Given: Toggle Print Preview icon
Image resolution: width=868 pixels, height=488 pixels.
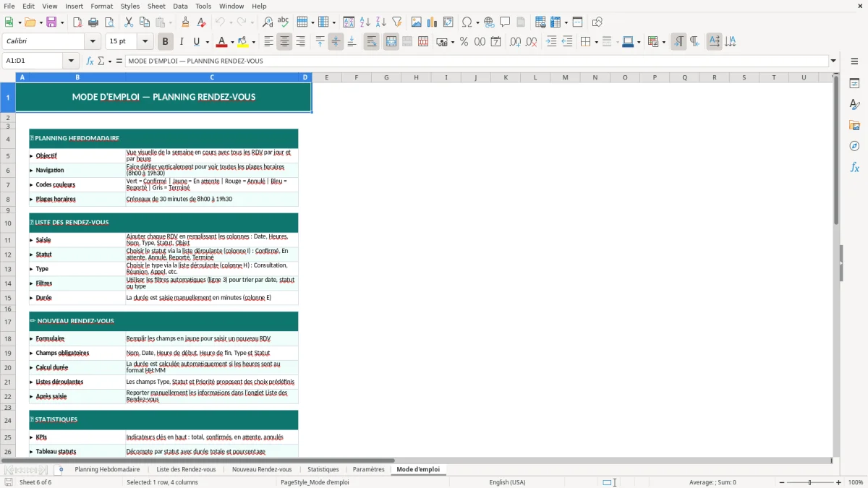Looking at the screenshot, I should pos(109,22).
